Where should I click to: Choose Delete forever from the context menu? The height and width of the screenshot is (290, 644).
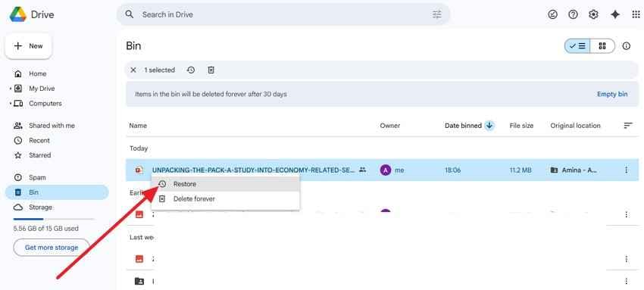(225, 199)
